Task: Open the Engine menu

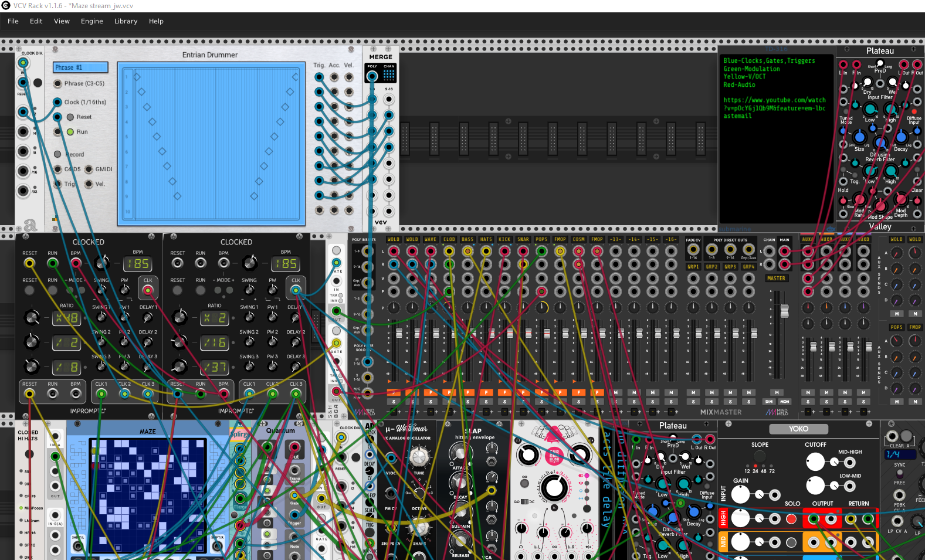Action: pos(92,21)
